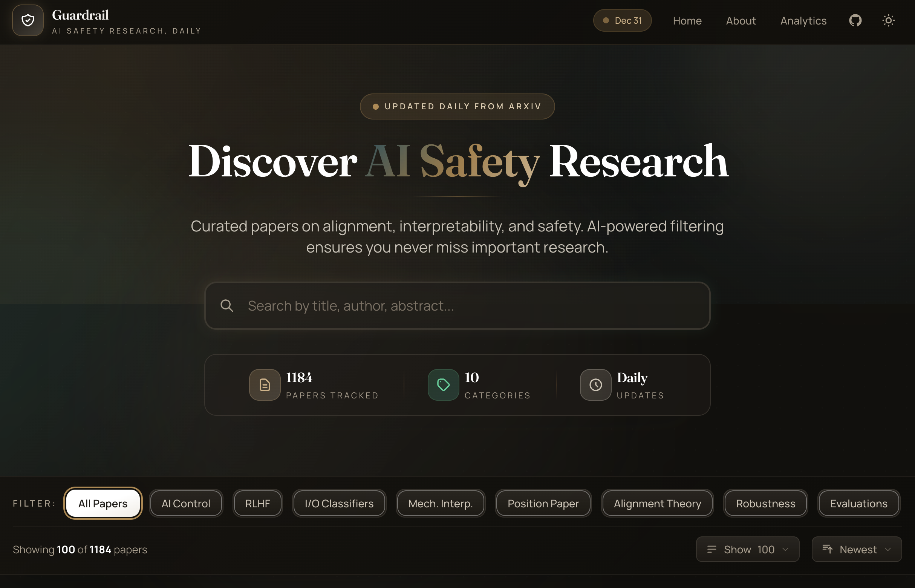
Task: Click the Show 100 list-lines icon
Action: 711,549
